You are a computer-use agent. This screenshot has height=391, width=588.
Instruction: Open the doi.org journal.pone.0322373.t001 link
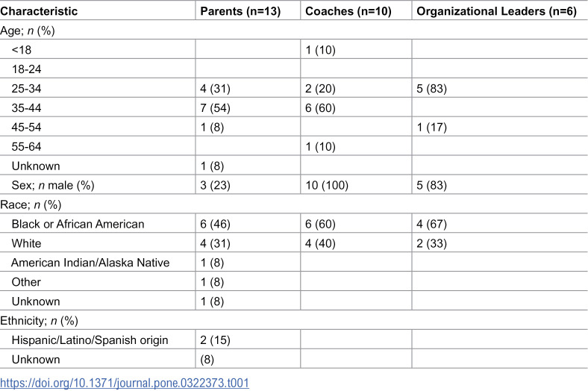point(125,383)
